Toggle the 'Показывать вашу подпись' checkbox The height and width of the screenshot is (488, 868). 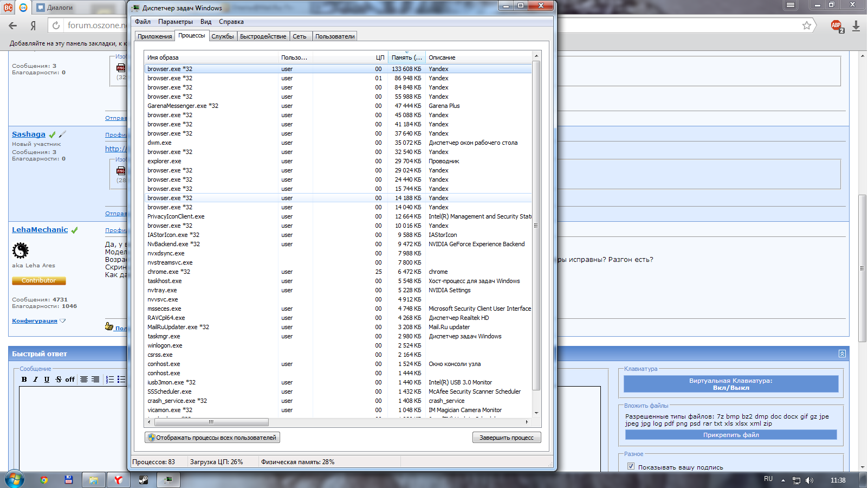pyautogui.click(x=631, y=466)
